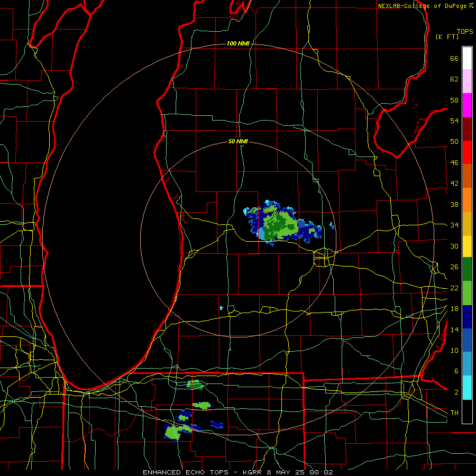Click the black TH legend swatch
Viewport: 476px width, 476px height.
(x=467, y=411)
